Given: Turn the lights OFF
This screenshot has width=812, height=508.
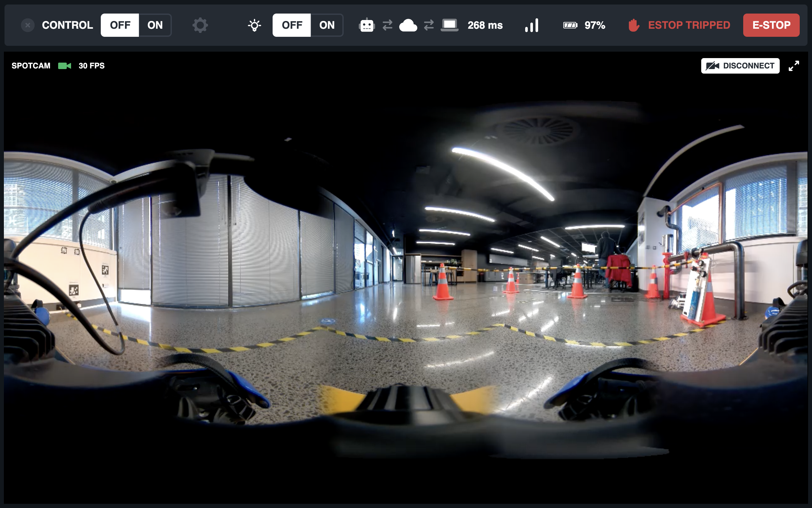Looking at the screenshot, I should coord(292,25).
